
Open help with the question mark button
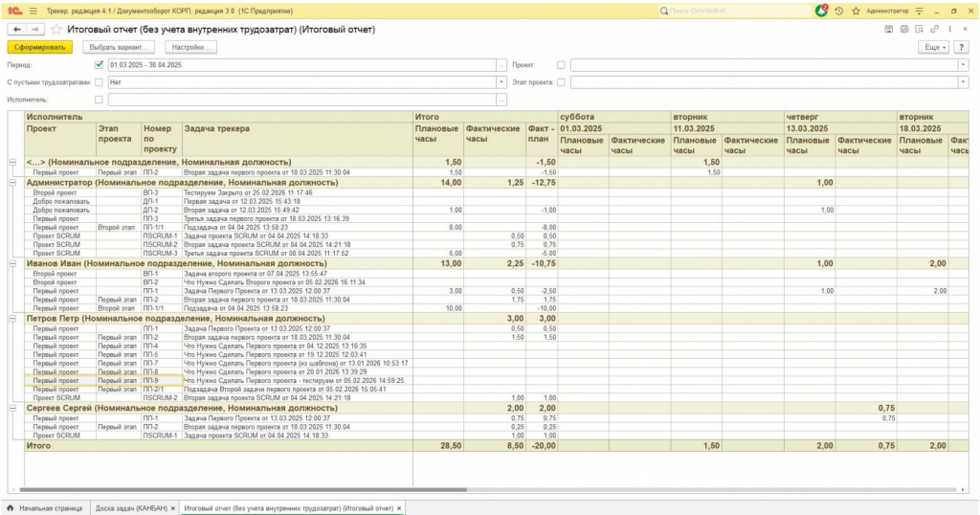click(961, 47)
